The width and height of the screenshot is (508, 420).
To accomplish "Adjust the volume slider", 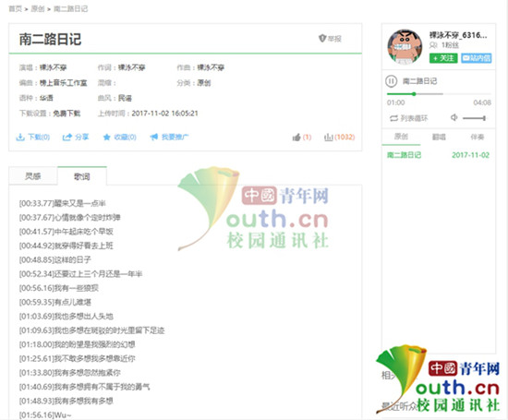I will [x=474, y=118].
